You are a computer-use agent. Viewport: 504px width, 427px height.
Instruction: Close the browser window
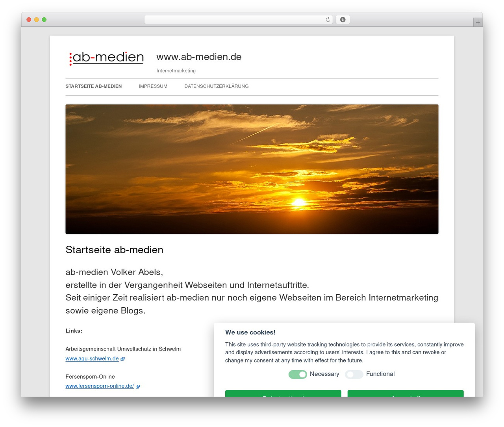click(29, 20)
